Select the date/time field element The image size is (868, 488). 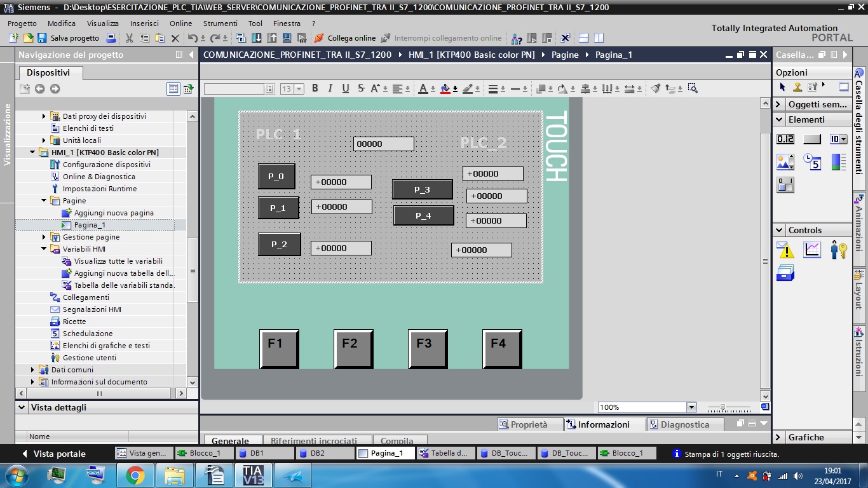tap(812, 162)
